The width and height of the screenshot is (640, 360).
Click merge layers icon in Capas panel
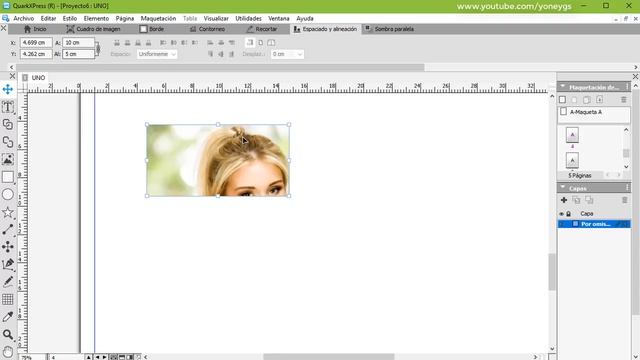589,200
